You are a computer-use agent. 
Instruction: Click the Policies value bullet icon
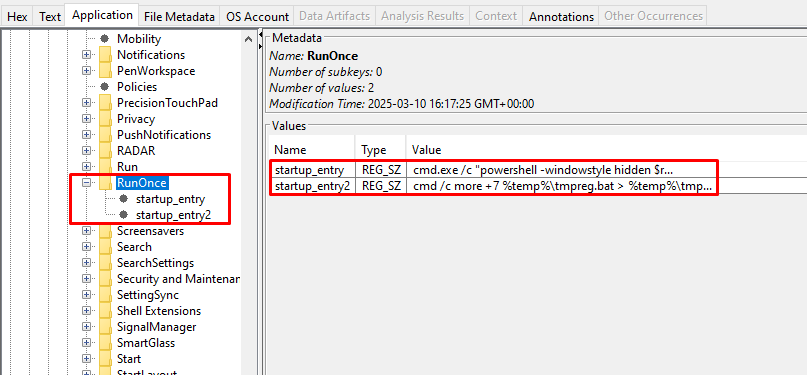coord(105,86)
